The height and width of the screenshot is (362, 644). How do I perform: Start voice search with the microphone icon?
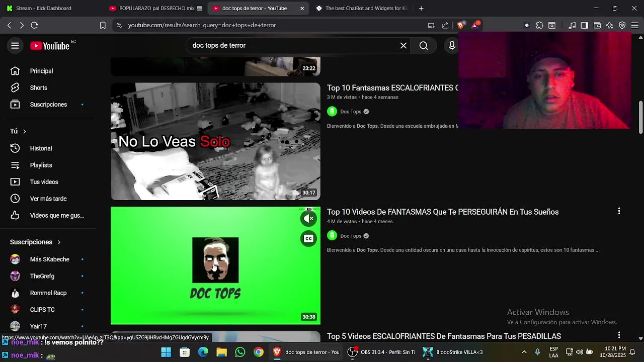[452, 46]
